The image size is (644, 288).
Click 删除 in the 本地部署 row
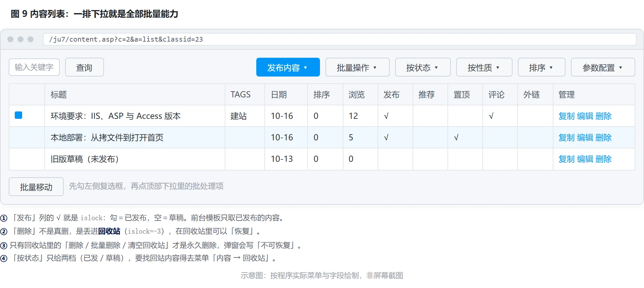603,138
